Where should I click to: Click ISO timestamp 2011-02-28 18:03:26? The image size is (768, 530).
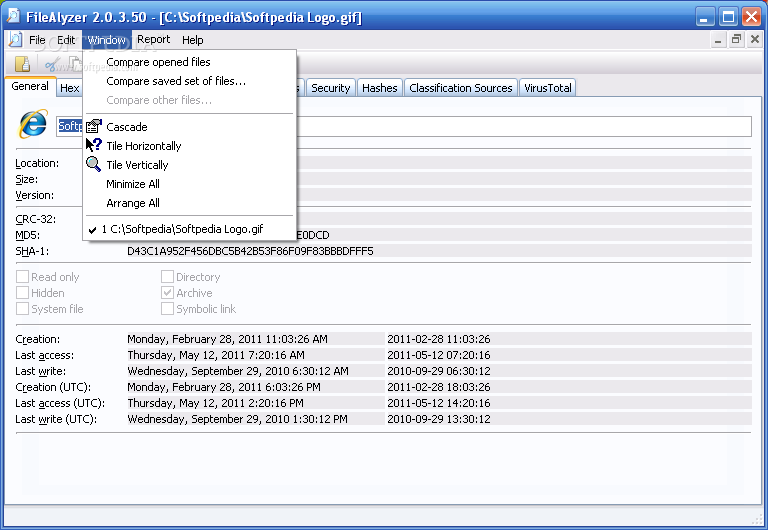(x=439, y=387)
